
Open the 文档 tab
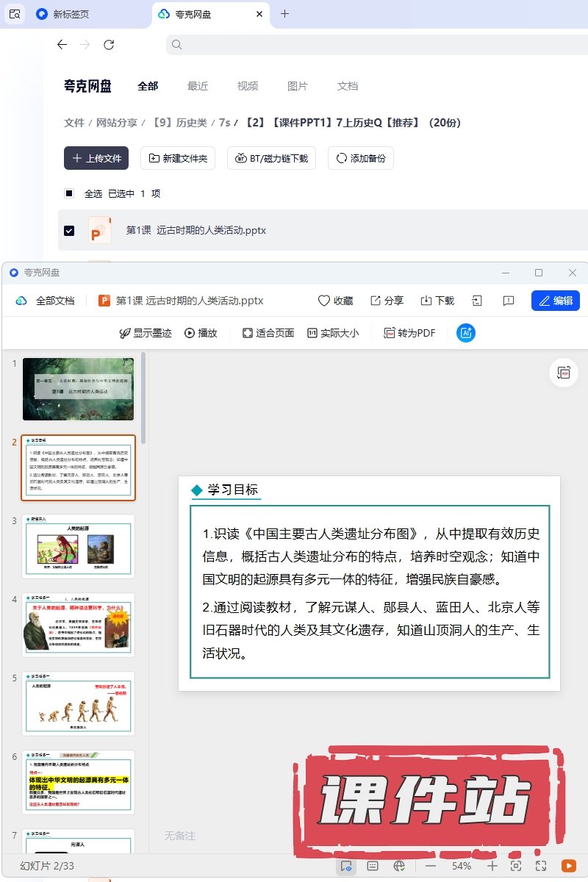pyautogui.click(x=348, y=86)
